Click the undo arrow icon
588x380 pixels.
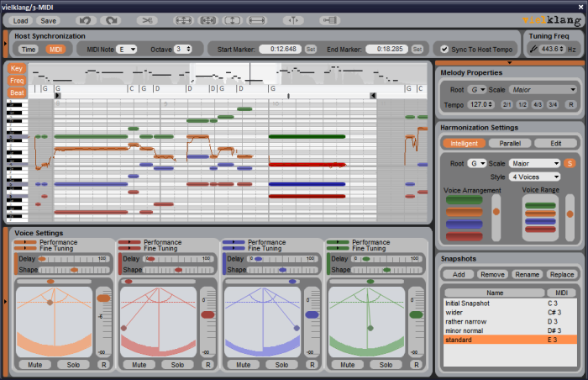[86, 20]
